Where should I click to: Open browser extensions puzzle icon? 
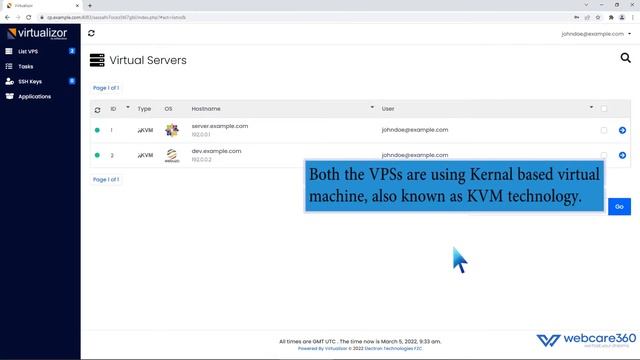pyautogui.click(x=611, y=18)
